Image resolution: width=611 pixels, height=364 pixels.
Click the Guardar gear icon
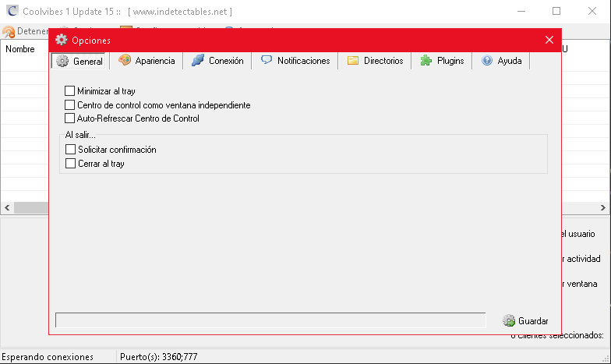tap(509, 320)
